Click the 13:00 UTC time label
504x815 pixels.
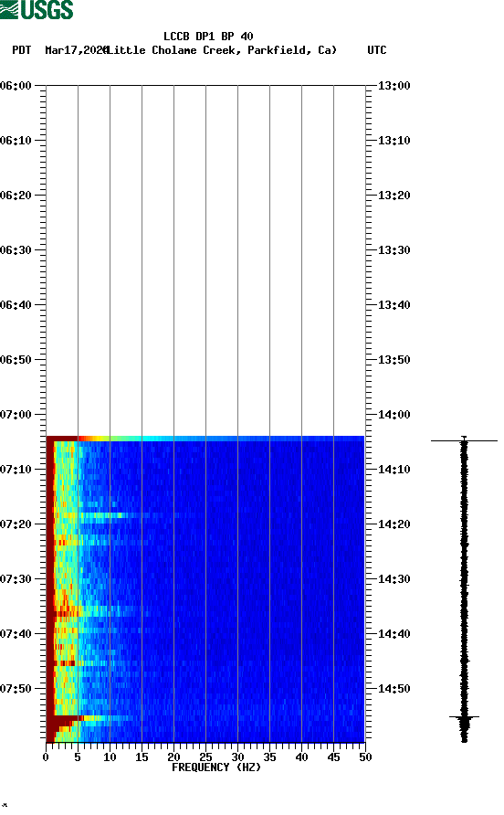click(x=394, y=85)
